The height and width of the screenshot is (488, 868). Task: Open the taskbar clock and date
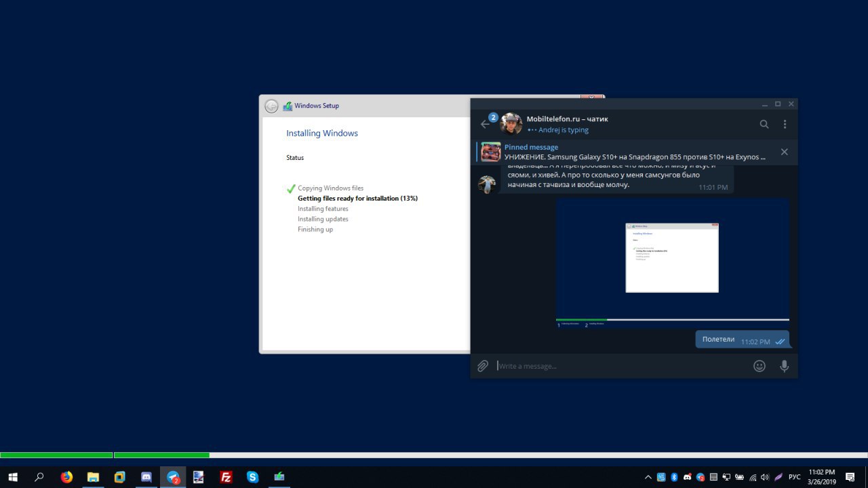click(x=822, y=477)
